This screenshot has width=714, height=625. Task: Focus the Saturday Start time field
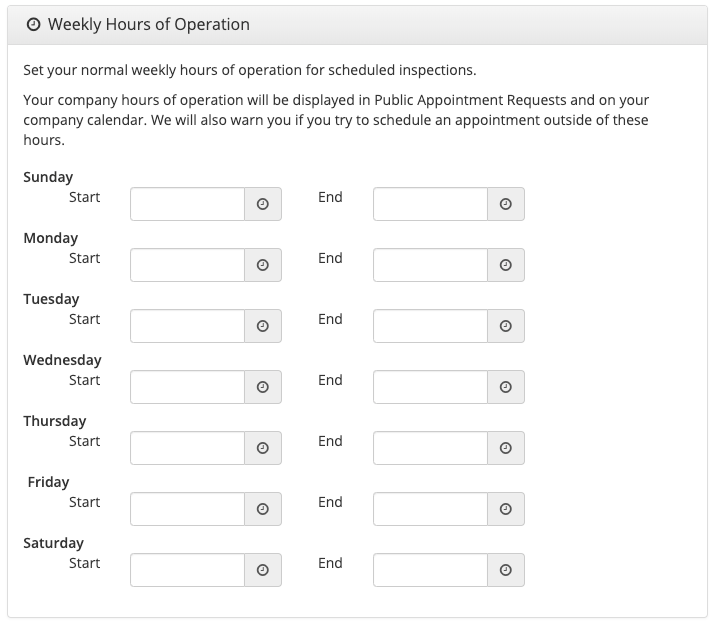188,570
